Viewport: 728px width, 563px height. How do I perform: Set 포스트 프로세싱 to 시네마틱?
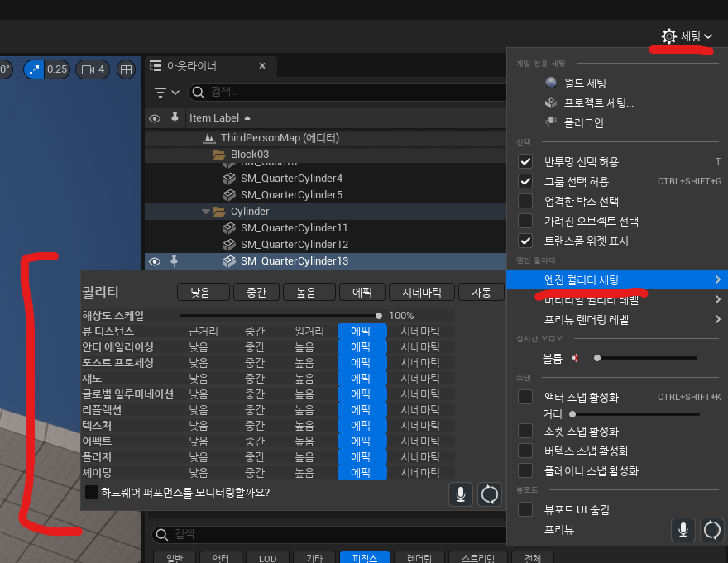click(420, 363)
